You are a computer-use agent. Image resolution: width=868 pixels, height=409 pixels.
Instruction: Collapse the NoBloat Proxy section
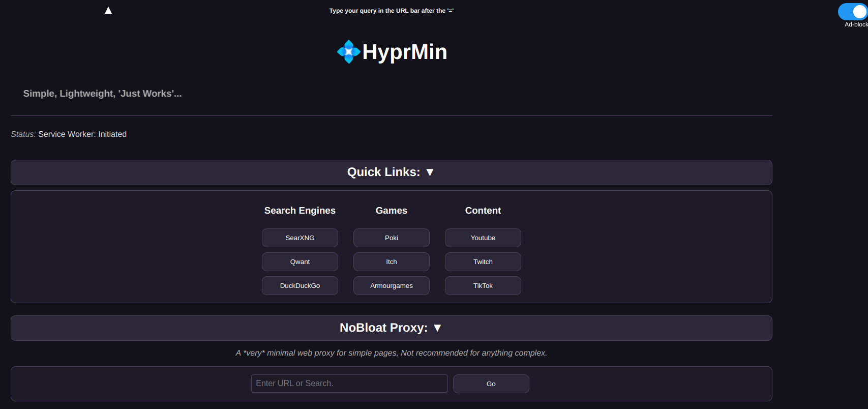point(391,328)
